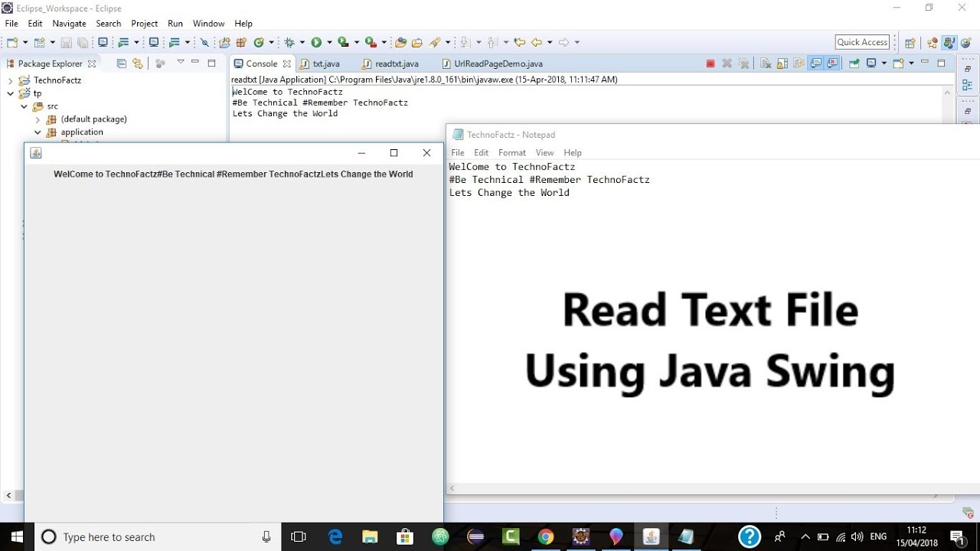The width and height of the screenshot is (980, 551).
Task: Collapse the src folder node
Action: 24,106
